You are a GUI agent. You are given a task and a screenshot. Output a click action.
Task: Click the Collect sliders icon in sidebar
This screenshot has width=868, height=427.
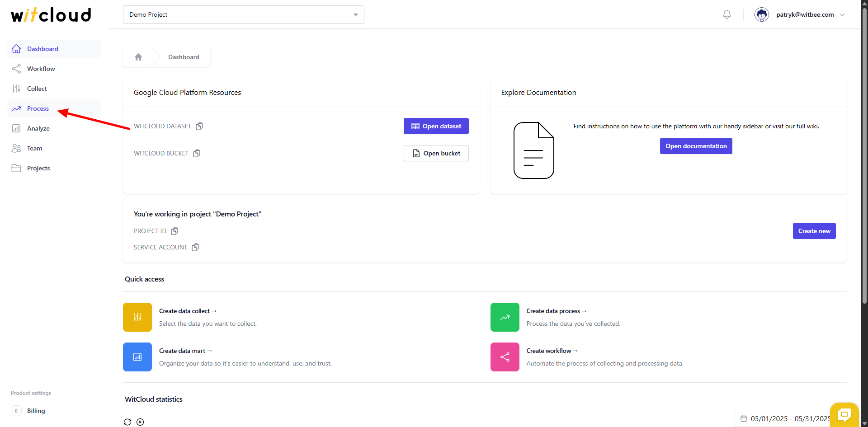coord(16,89)
